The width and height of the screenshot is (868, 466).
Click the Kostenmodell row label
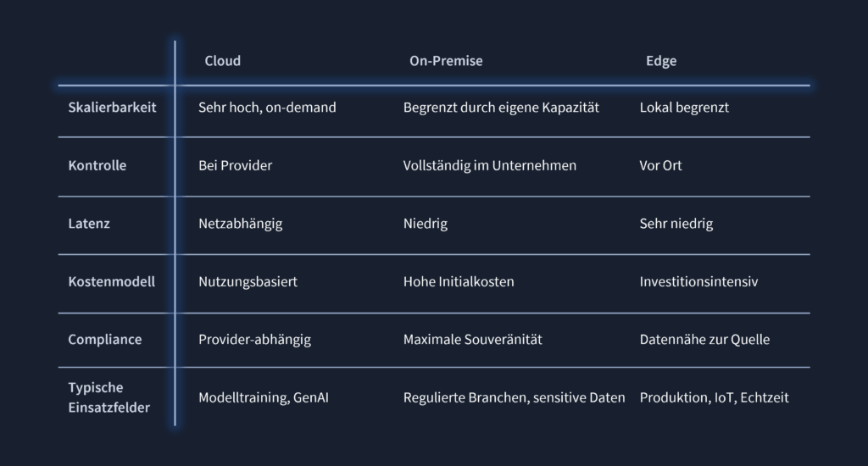point(111,281)
